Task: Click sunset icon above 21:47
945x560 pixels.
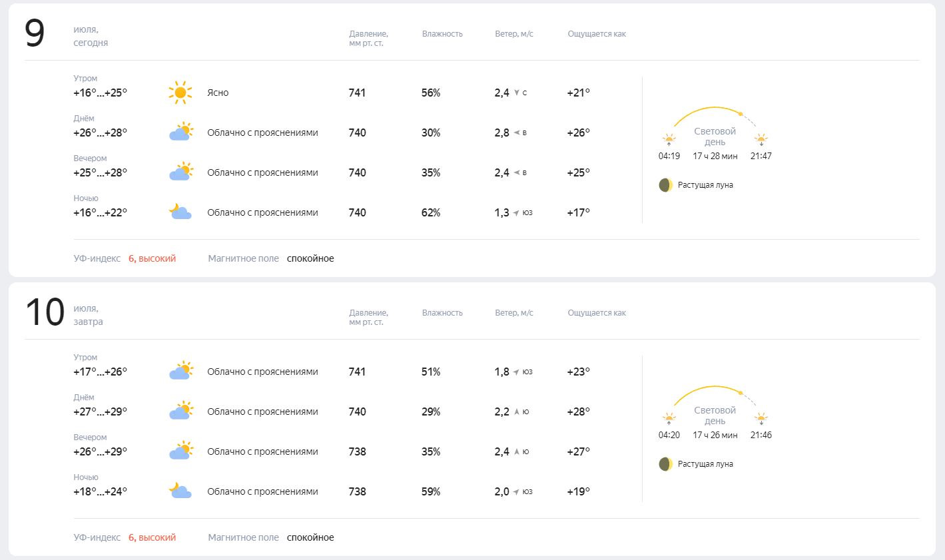Action: point(761,140)
